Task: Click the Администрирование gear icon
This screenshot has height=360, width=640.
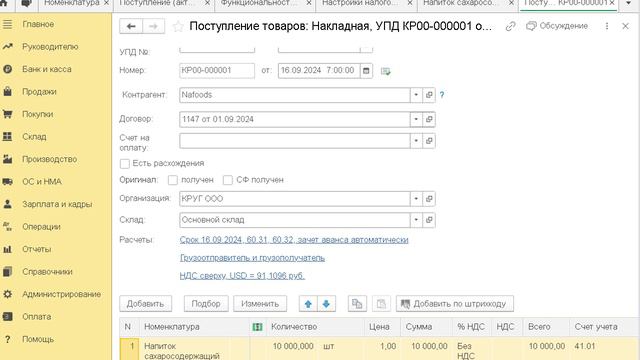Action: 7,294
